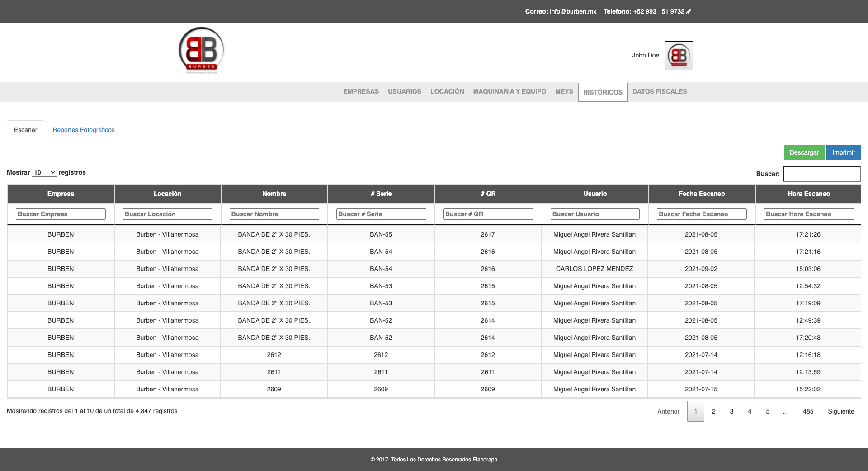Click the pencil icon beside phone number

(x=689, y=11)
